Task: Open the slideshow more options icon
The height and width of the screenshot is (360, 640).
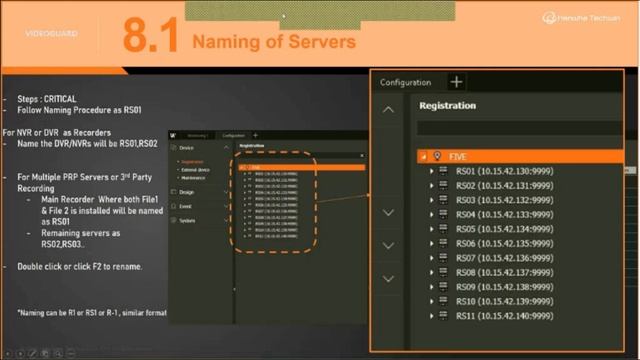Action: click(x=71, y=353)
